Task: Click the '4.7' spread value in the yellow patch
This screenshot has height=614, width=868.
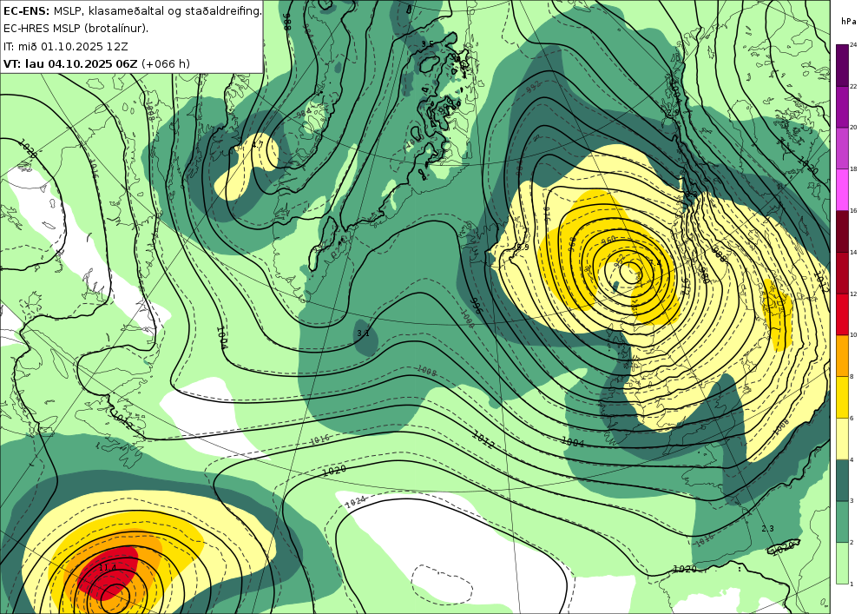Action: (258, 144)
